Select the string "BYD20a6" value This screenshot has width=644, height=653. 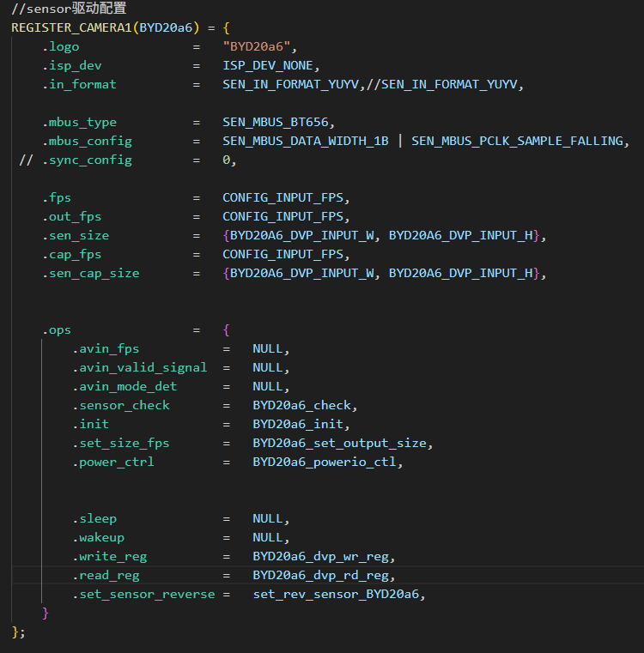point(257,46)
